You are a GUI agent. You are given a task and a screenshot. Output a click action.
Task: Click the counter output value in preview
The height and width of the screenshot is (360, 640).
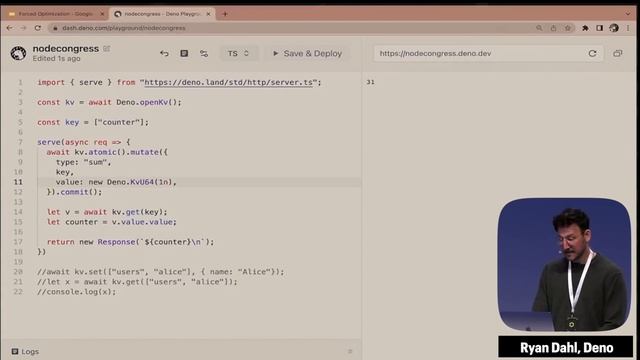(x=370, y=82)
